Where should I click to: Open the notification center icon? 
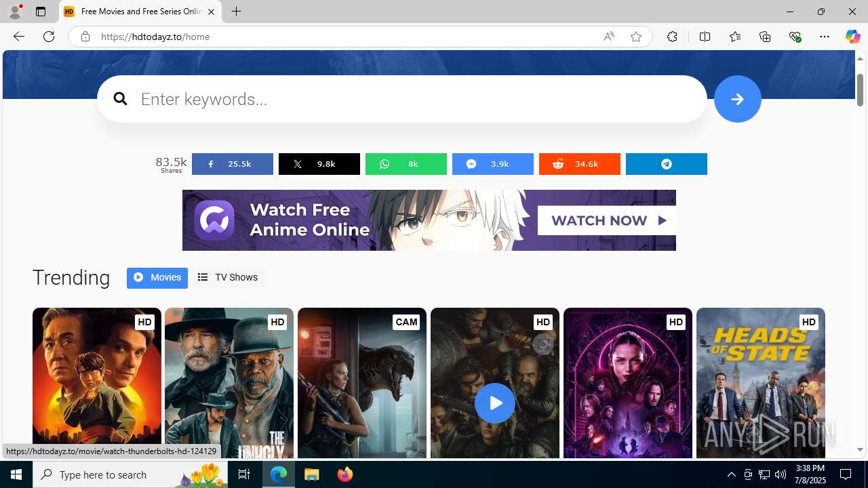(846, 474)
